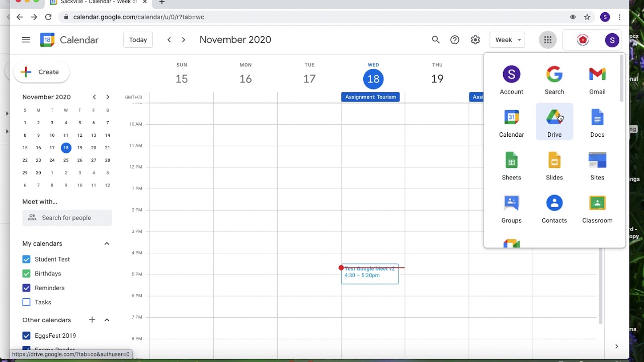Select November 30 in mini calendar

coord(38,173)
